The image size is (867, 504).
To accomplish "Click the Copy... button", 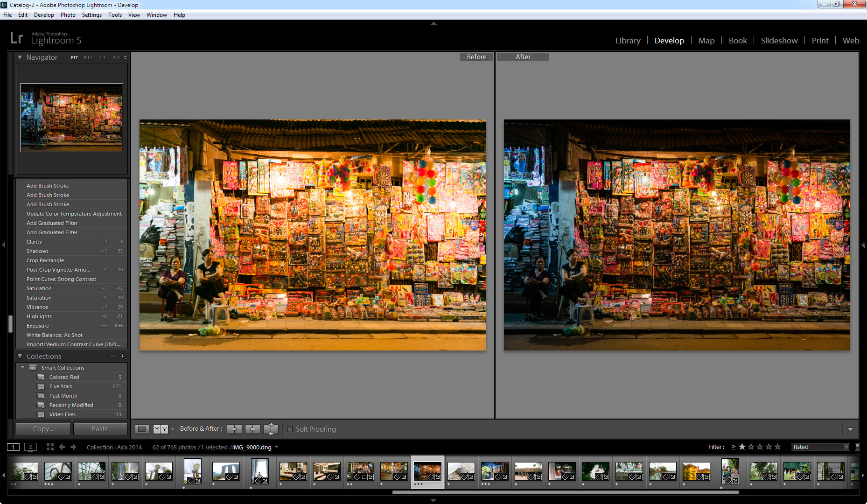I will (x=43, y=429).
